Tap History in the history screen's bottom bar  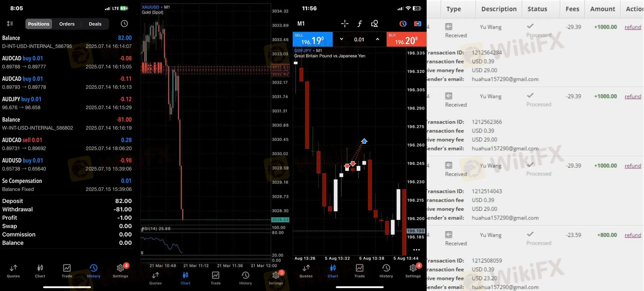coord(93,271)
